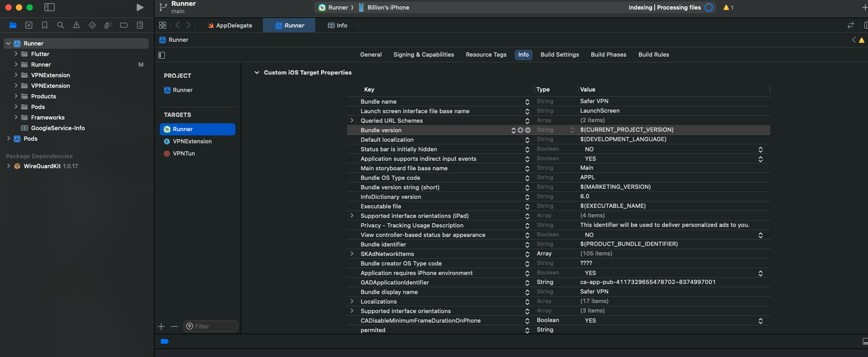Screen dimensions: 868x357
Task: Collapse Custom iOS Target Properties section
Action: tap(257, 72)
